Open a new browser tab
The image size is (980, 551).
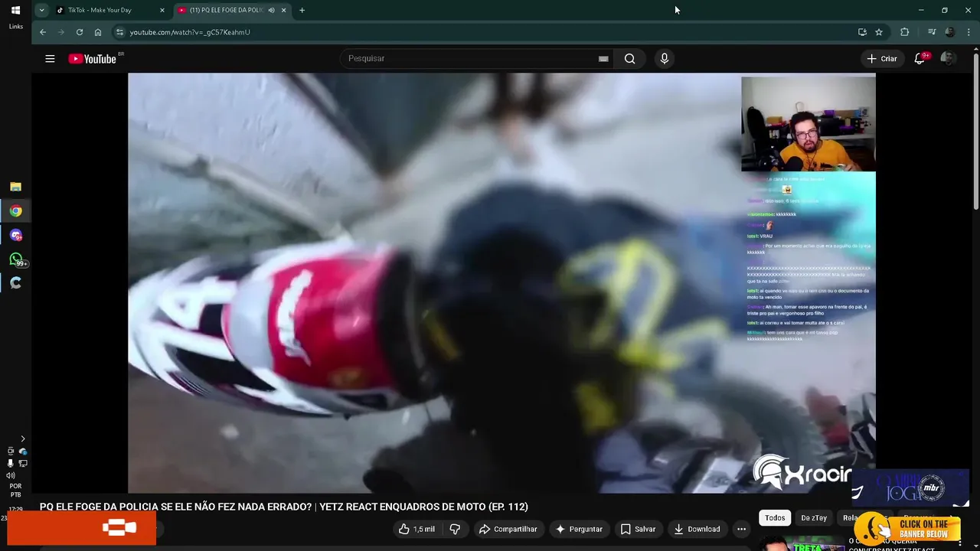click(302, 10)
